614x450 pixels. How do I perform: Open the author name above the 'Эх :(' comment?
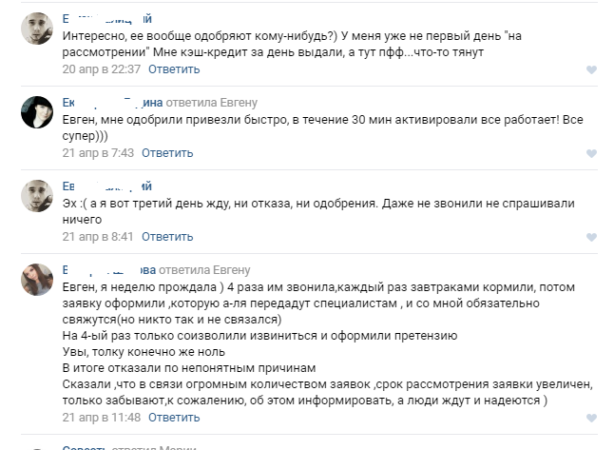(x=107, y=186)
